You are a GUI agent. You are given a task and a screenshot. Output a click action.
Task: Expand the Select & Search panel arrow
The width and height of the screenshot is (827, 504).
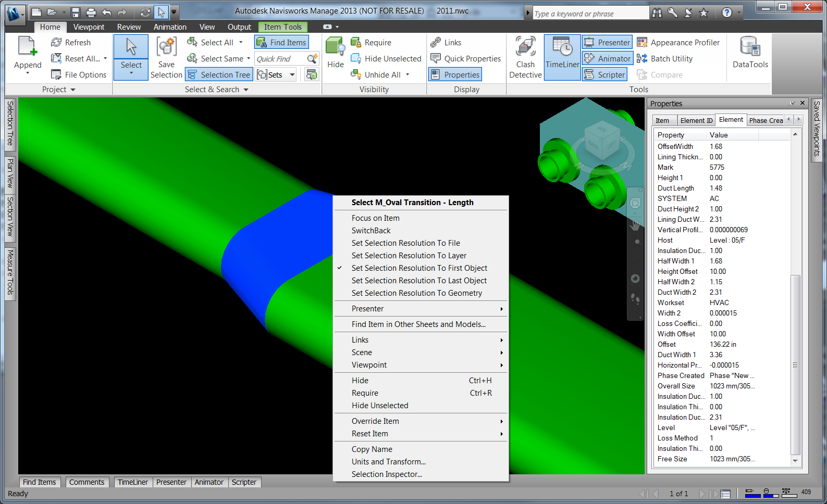pos(246,90)
